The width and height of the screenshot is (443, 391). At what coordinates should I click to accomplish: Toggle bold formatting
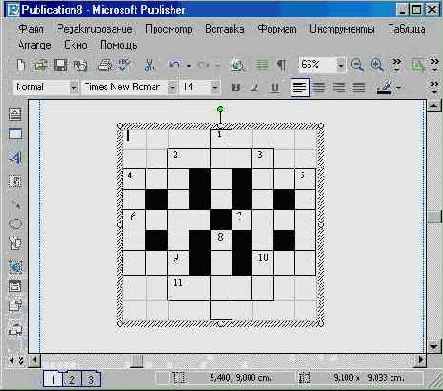pyautogui.click(x=236, y=88)
